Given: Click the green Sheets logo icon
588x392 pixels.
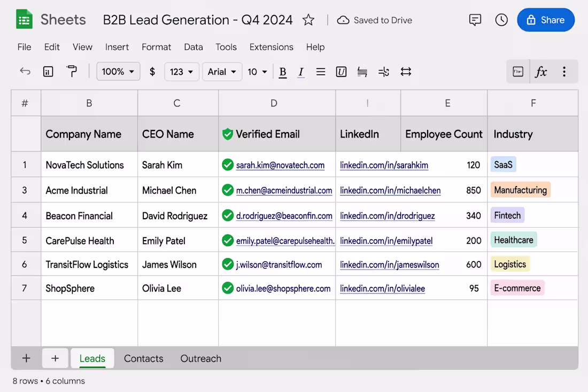Looking at the screenshot, I should pyautogui.click(x=25, y=19).
